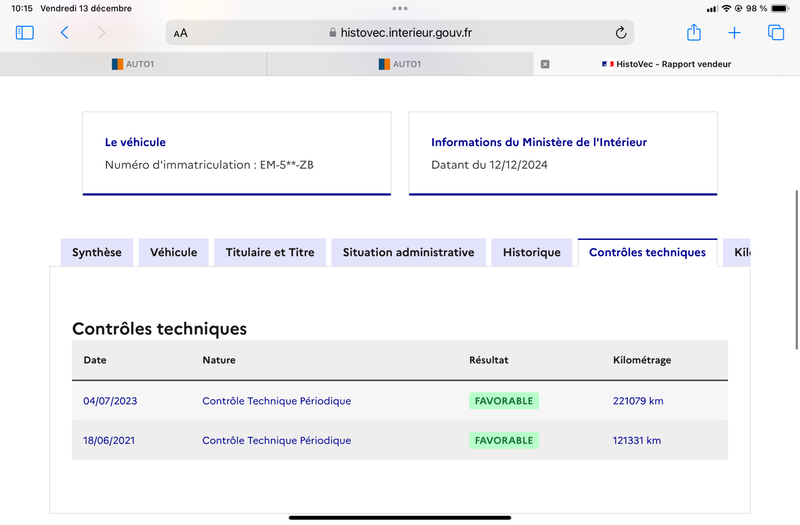Click the Date column header
Viewport: 800px width, 525px height.
coord(95,360)
